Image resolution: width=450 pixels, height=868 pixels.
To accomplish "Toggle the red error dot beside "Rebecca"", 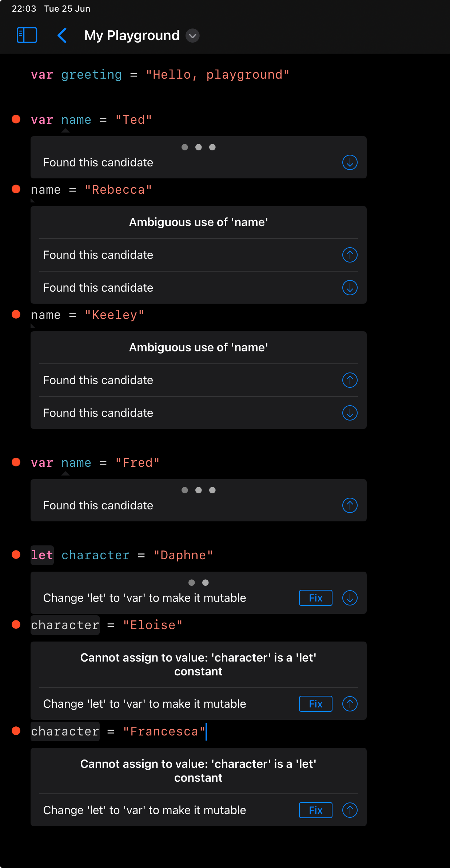I will (16, 189).
